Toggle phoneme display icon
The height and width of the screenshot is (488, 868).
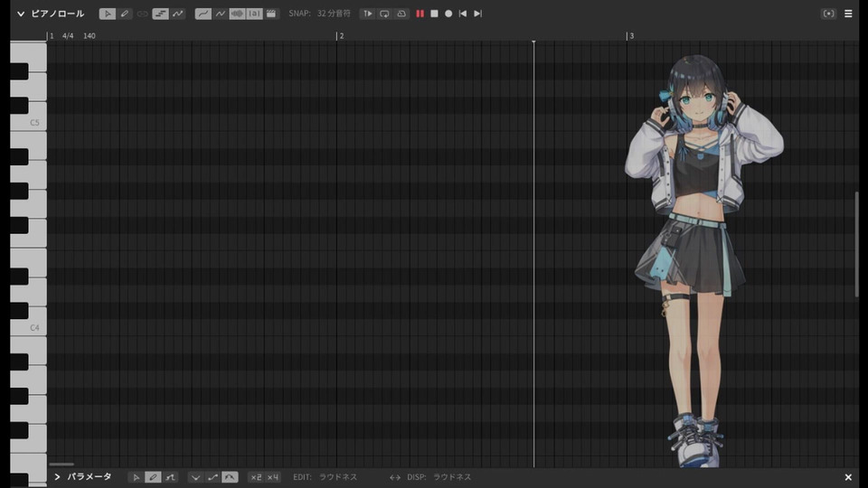pos(254,14)
